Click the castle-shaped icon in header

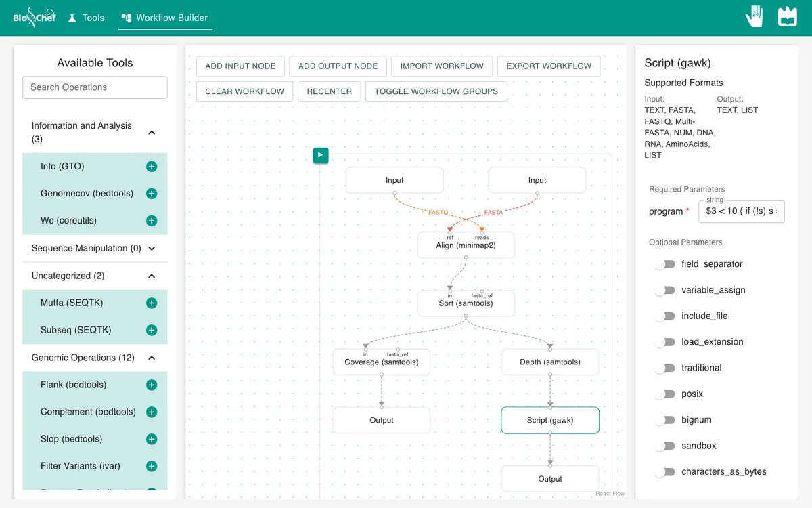point(788,17)
